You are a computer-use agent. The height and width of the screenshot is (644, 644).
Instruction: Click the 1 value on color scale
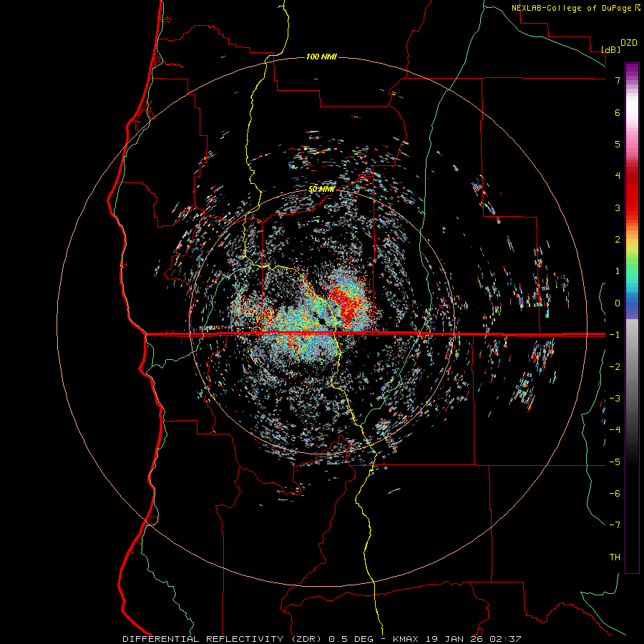(x=618, y=271)
